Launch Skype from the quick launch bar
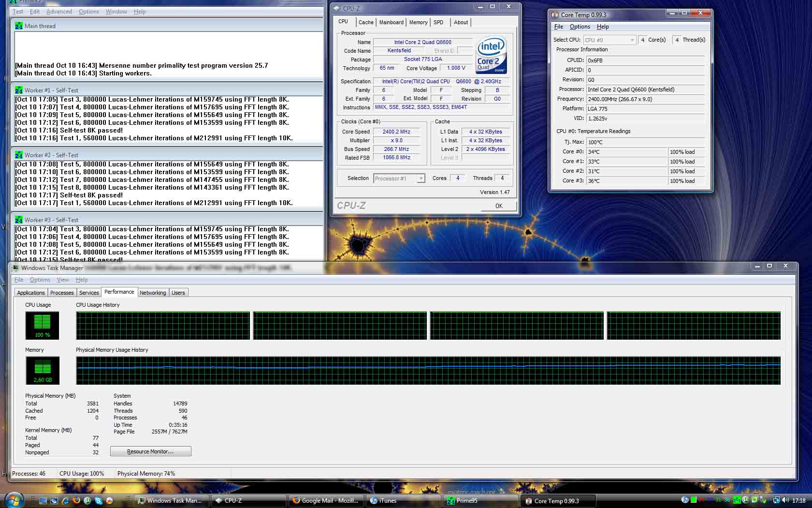 (x=99, y=501)
